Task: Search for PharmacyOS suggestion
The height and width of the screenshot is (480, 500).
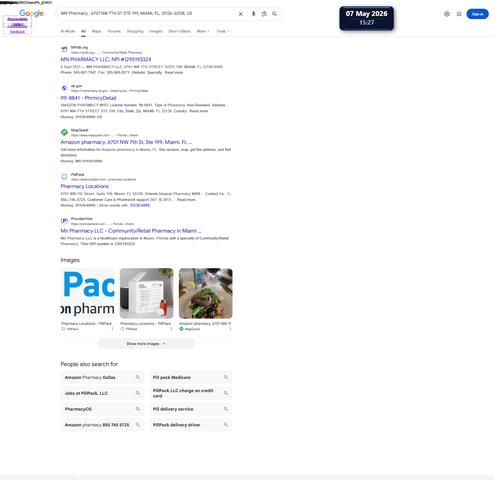Action: (102, 409)
